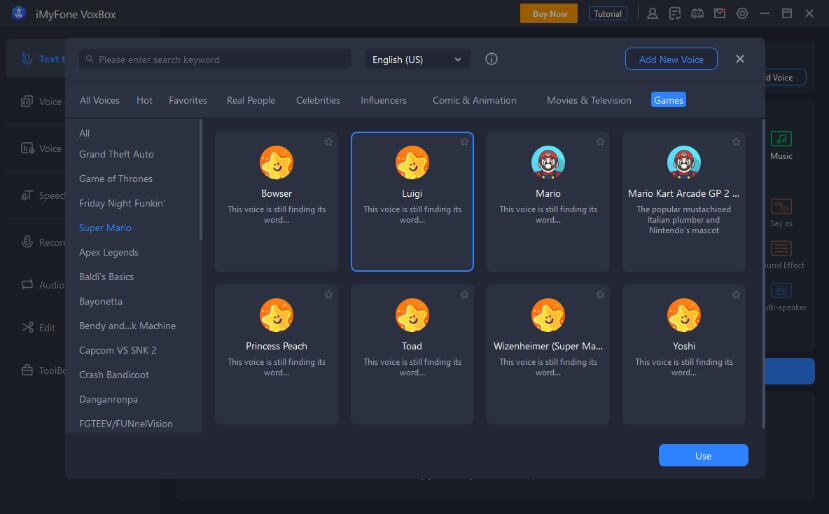Star the Yoshi voice card

(736, 294)
